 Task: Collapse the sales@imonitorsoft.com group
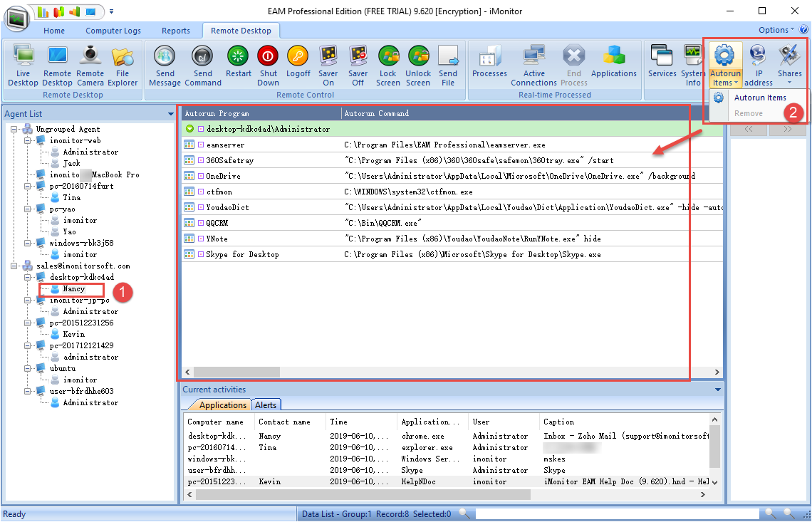(14, 266)
